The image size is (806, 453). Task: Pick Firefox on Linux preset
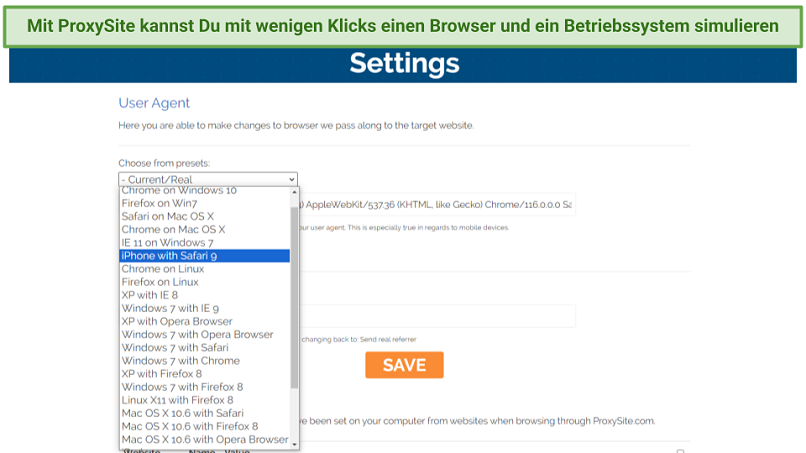(x=162, y=282)
